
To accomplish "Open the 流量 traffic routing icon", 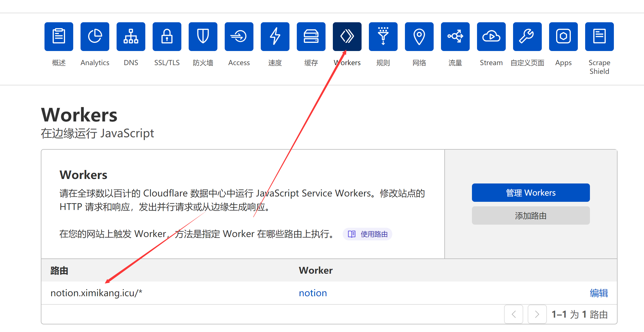I will tap(455, 37).
